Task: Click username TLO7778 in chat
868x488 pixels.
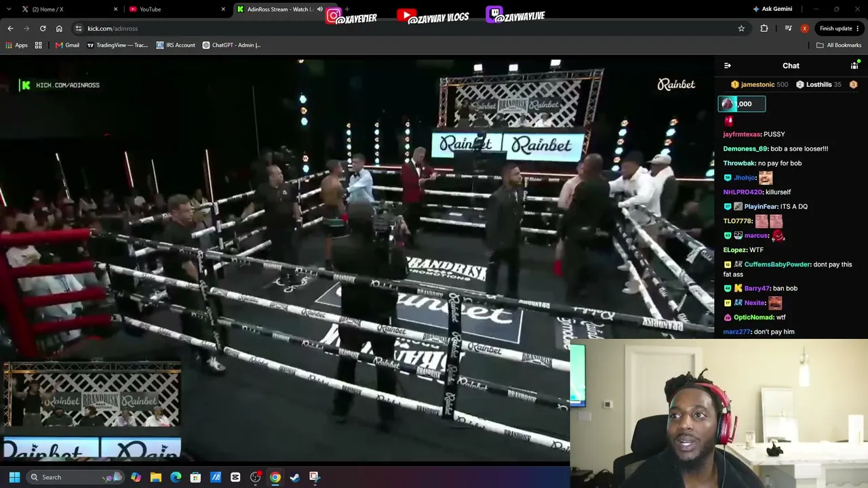Action: [738, 222]
